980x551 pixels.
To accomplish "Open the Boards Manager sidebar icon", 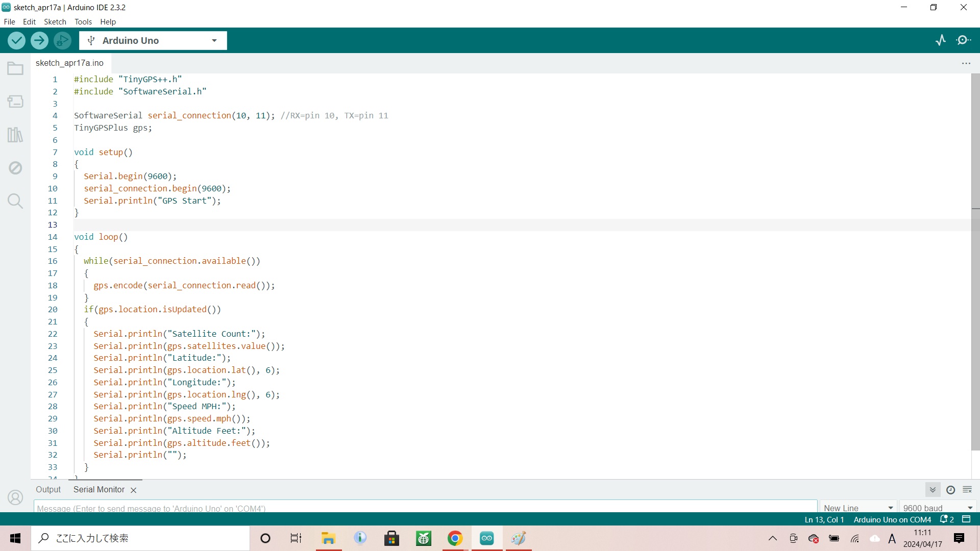I will pos(15,102).
